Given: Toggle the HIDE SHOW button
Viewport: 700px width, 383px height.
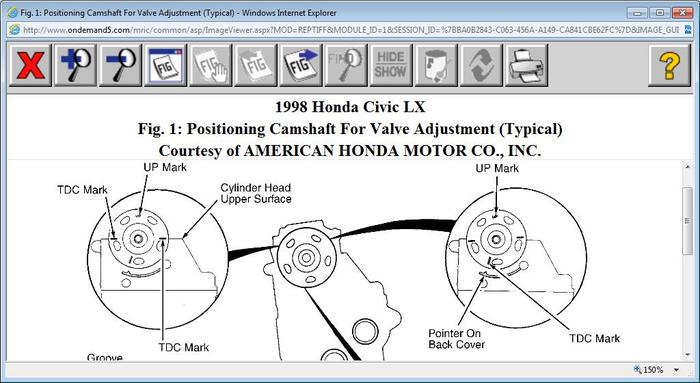Looking at the screenshot, I should (391, 65).
